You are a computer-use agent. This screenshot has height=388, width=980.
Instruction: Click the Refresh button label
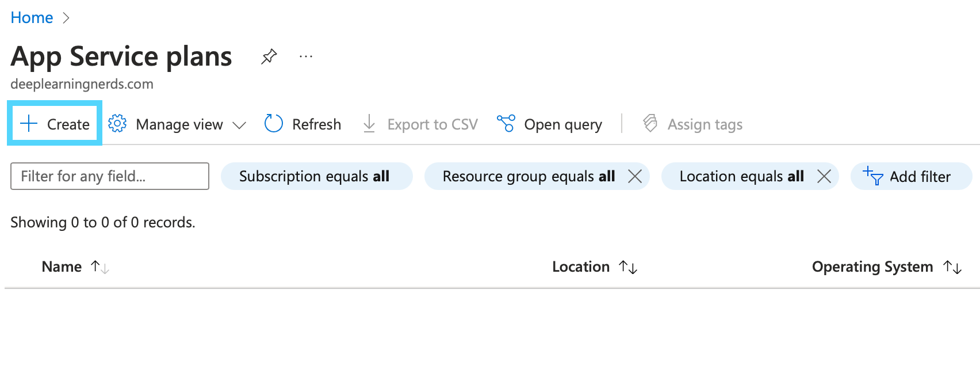pos(316,124)
